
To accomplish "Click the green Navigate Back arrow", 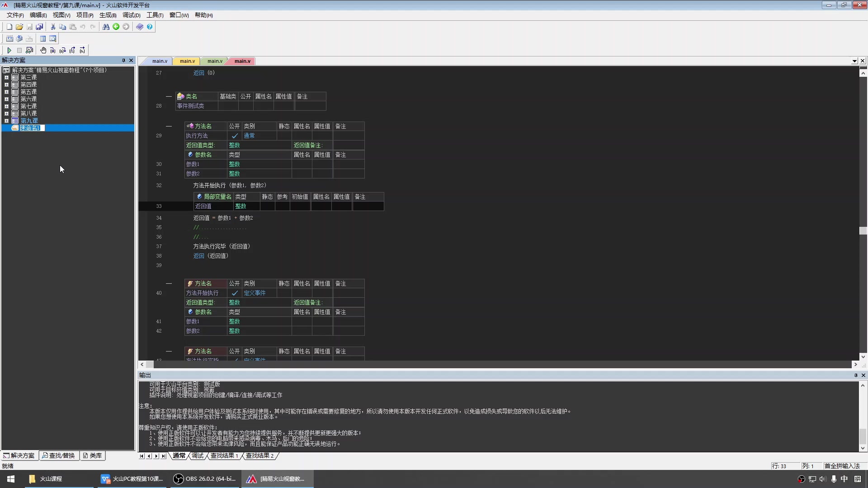I will [116, 27].
